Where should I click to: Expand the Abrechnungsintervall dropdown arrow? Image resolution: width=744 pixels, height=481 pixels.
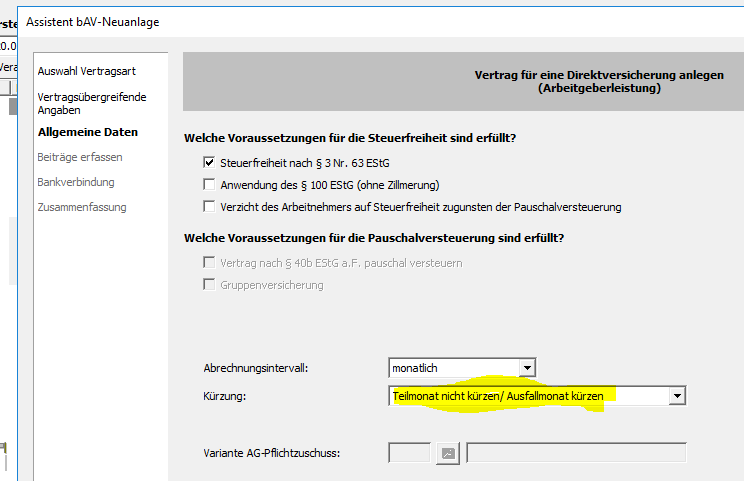pos(528,368)
